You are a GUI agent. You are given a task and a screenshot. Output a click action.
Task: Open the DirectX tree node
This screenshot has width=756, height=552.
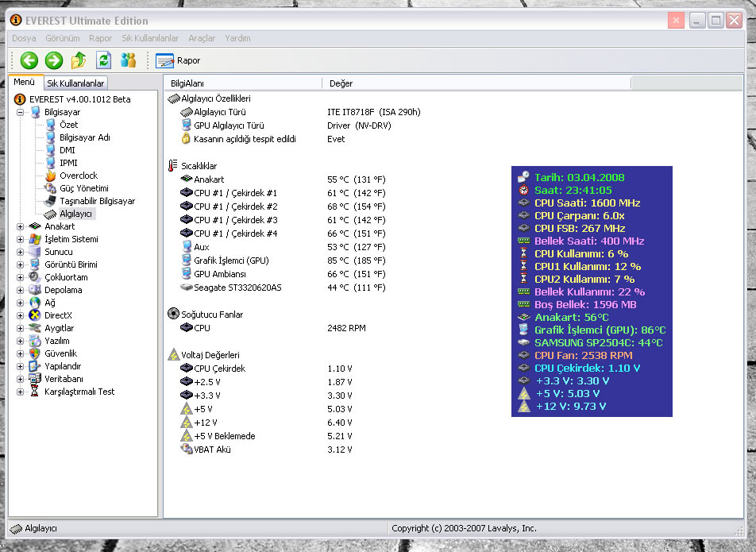point(58,315)
